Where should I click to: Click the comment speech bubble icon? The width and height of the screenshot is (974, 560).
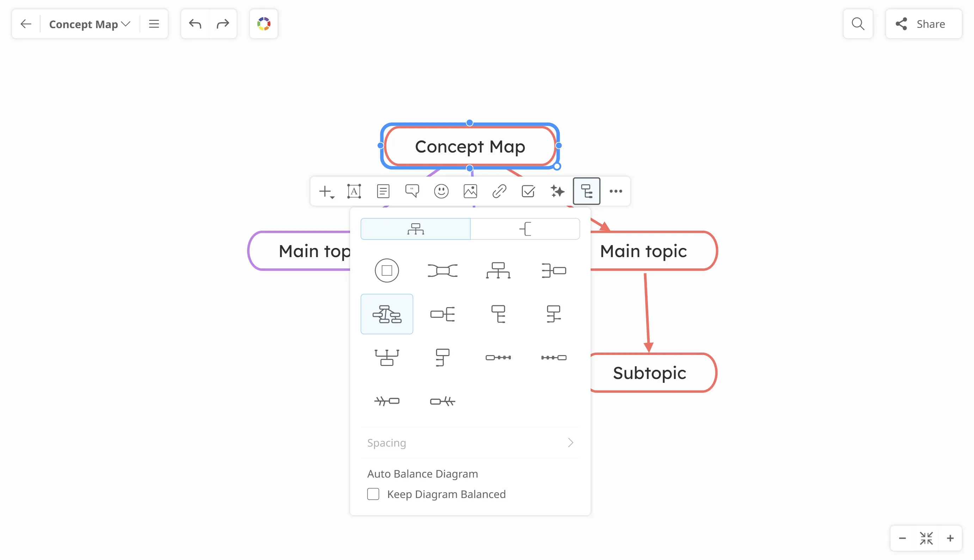click(412, 191)
